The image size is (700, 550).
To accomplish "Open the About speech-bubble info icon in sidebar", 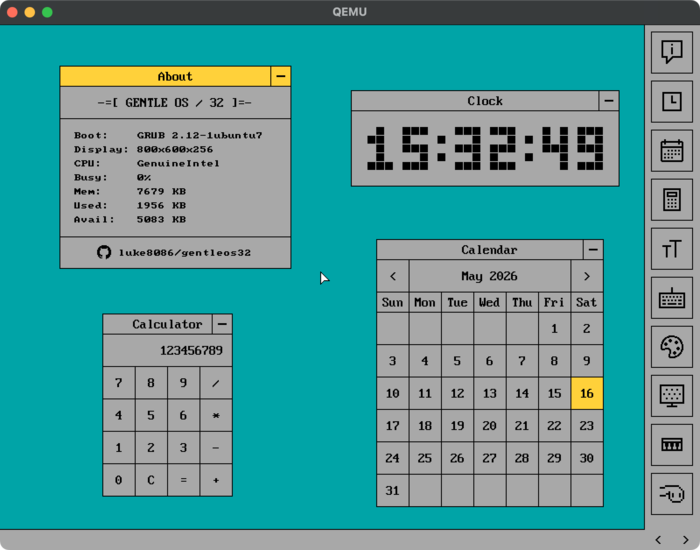I will click(671, 52).
